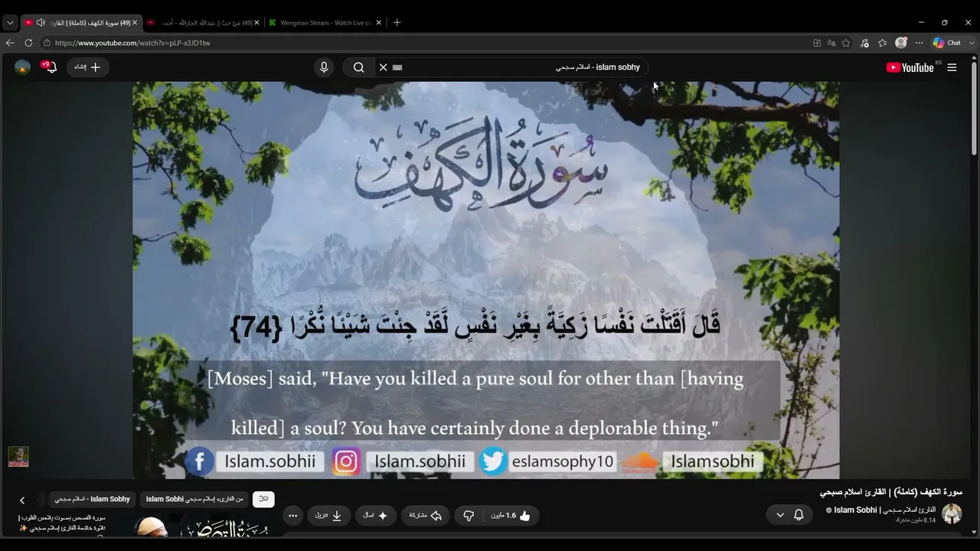The height and width of the screenshot is (551, 980).
Task: Open the split screen icon in address bar
Action: [817, 43]
